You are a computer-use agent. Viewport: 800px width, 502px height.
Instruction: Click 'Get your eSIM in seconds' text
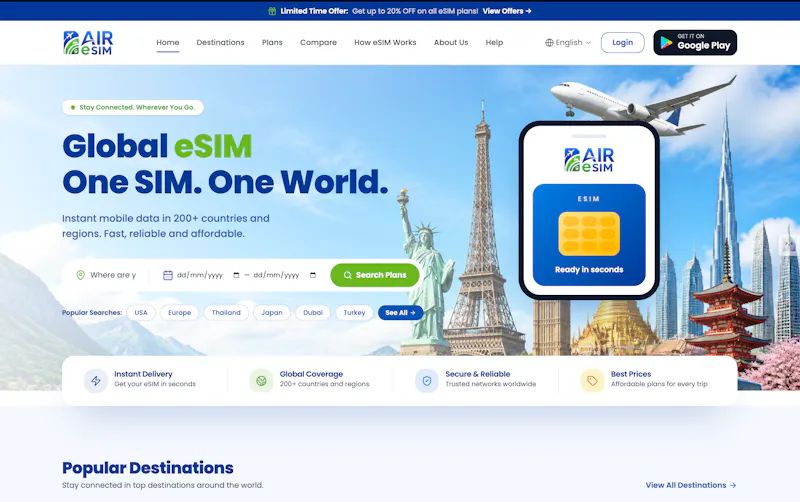(155, 384)
